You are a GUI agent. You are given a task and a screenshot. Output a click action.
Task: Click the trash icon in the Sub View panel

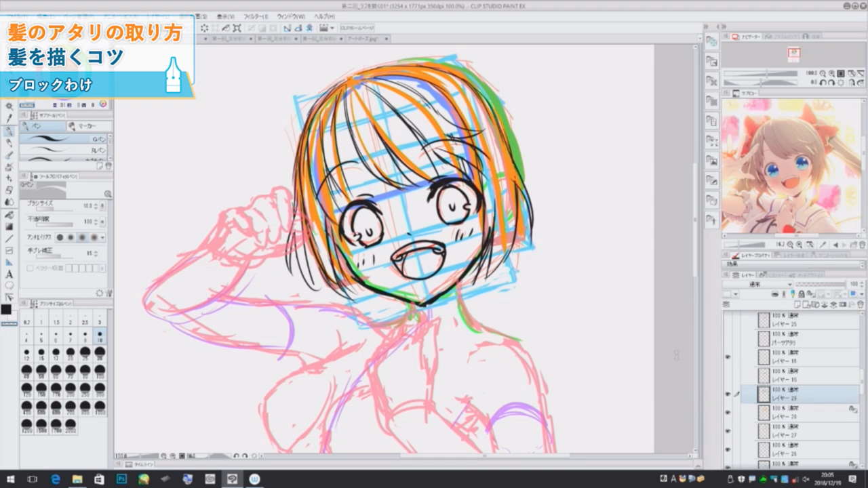pos(861,245)
